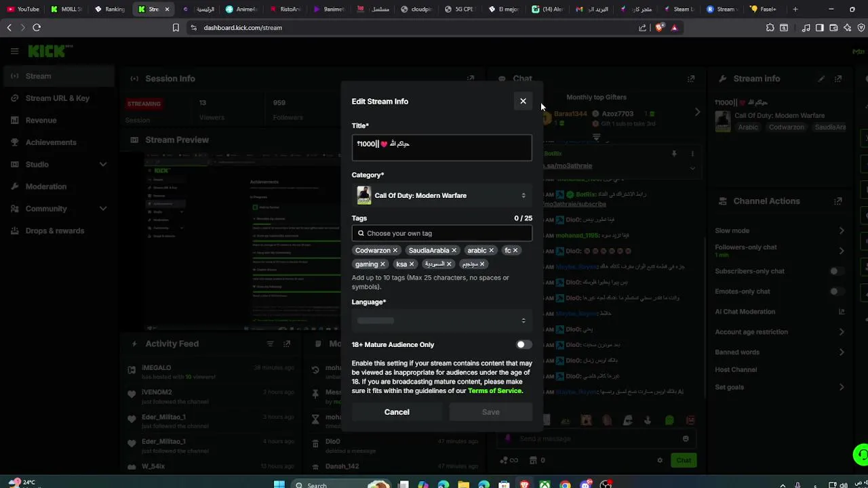This screenshot has width=868, height=488.
Task: Open chat settings gear
Action: pos(660,460)
